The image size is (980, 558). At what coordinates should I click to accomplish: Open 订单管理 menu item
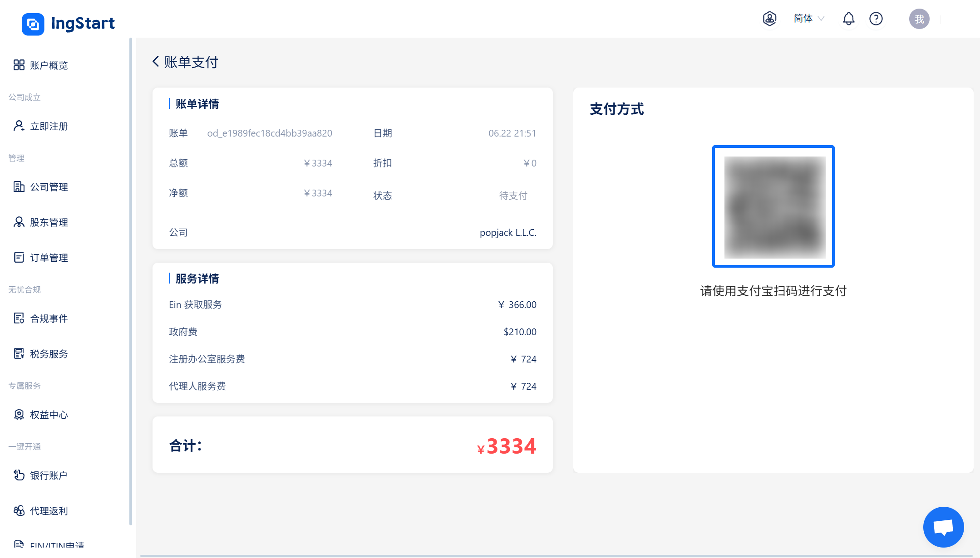pyautogui.click(x=49, y=258)
